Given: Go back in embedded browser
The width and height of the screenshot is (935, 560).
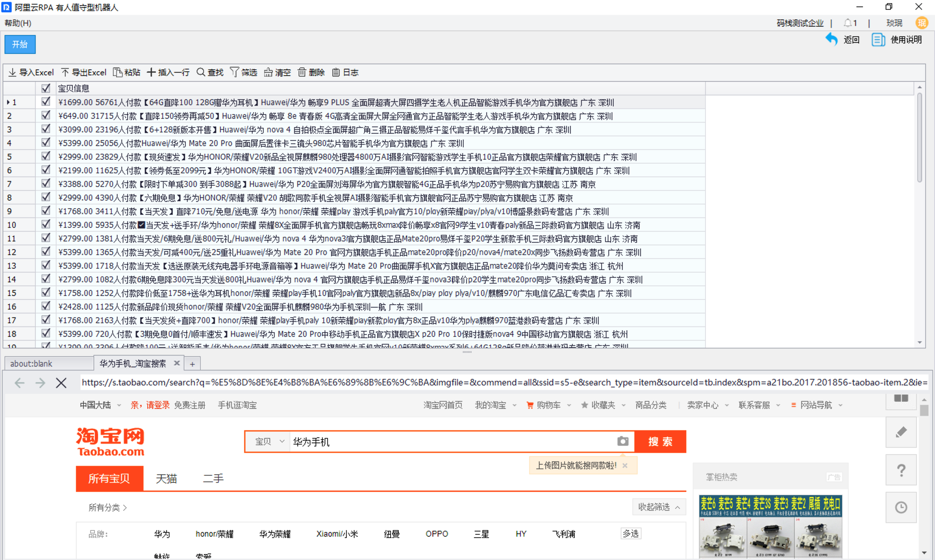Looking at the screenshot, I should pyautogui.click(x=19, y=383).
